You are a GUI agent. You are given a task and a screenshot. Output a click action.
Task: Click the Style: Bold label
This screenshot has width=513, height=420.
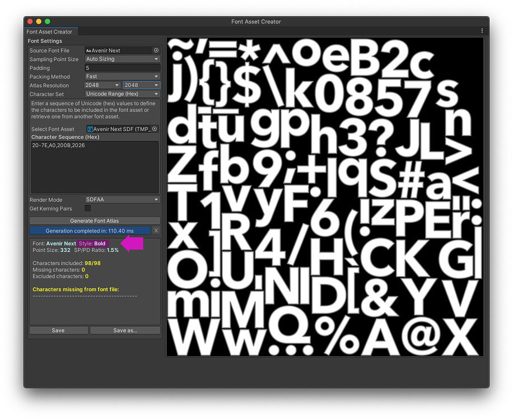click(x=92, y=244)
